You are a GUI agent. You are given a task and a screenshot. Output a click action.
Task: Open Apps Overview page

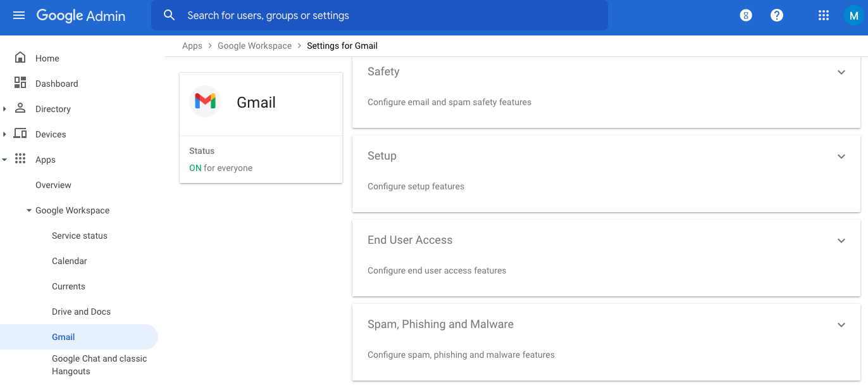coord(53,185)
